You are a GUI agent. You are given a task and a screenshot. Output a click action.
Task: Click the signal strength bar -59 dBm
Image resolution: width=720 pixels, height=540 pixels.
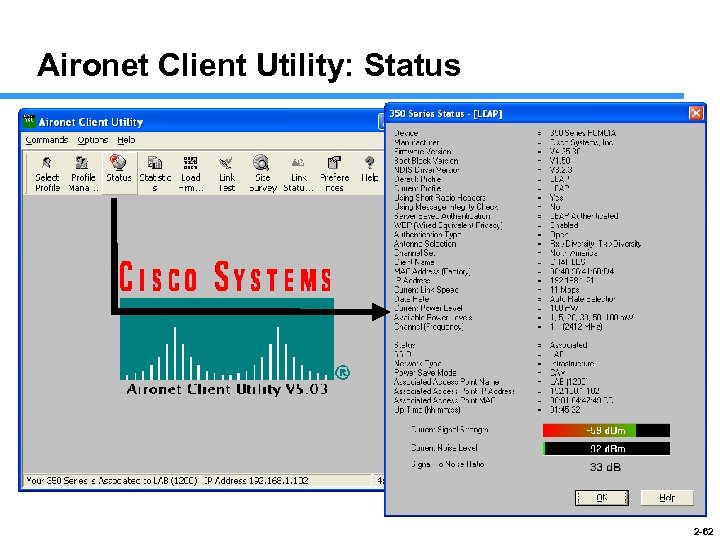[606, 431]
